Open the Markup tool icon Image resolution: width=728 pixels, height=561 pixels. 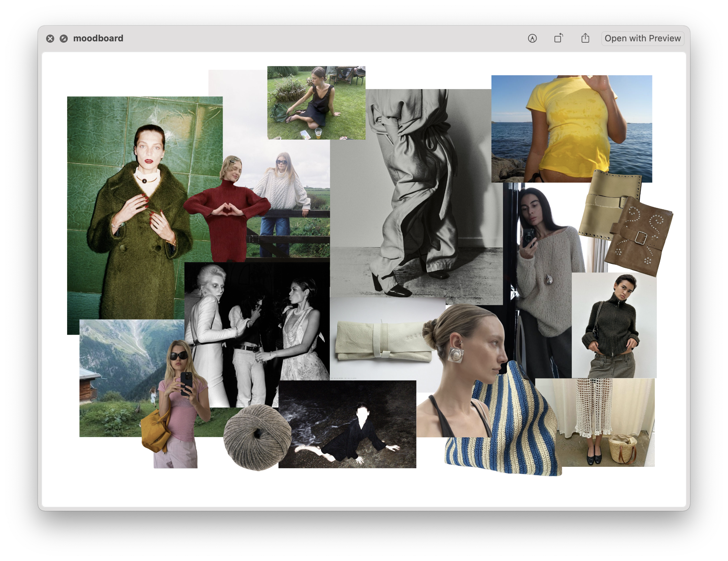click(x=532, y=39)
